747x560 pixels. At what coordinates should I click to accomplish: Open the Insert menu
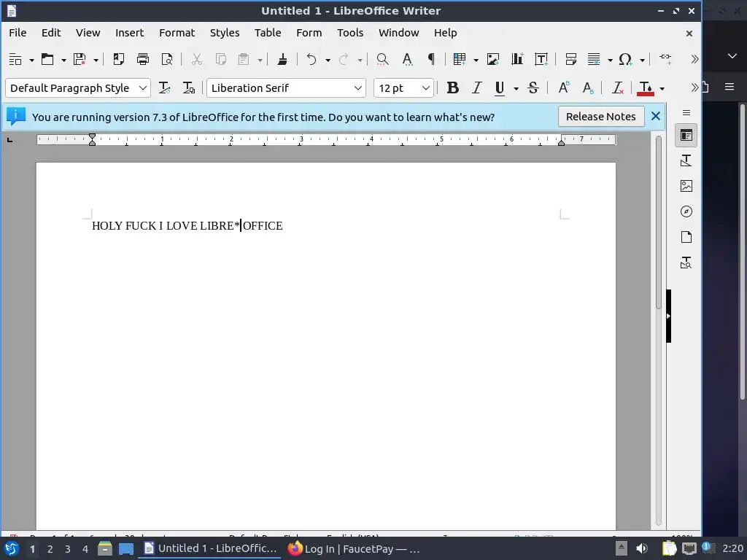(x=129, y=33)
